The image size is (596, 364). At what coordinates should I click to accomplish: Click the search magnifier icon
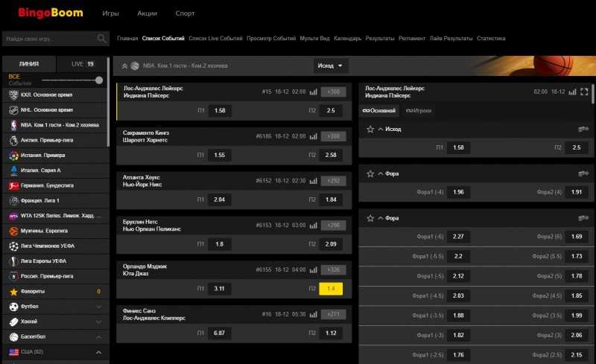(101, 39)
